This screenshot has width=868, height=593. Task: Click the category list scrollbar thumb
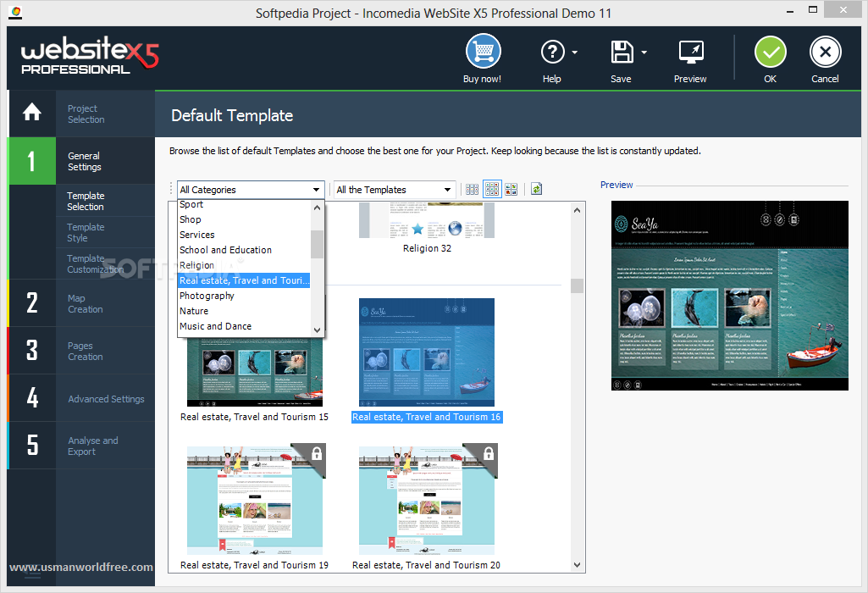tap(318, 244)
